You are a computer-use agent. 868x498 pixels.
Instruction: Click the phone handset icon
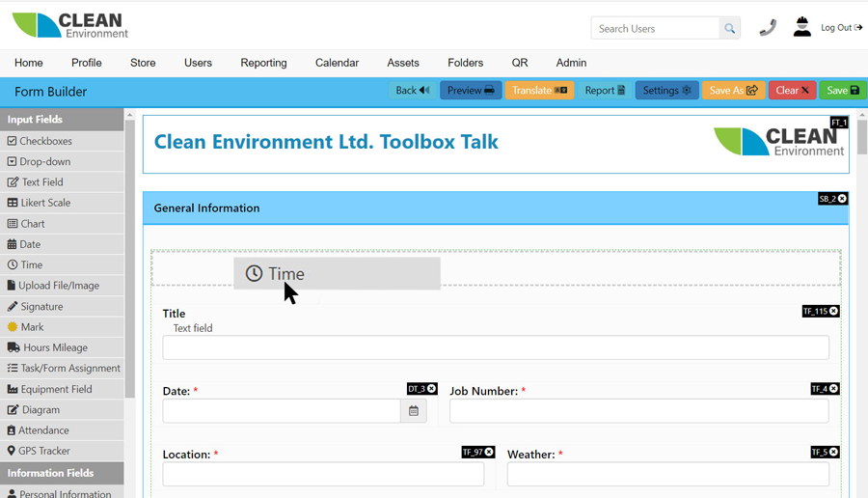[768, 27]
